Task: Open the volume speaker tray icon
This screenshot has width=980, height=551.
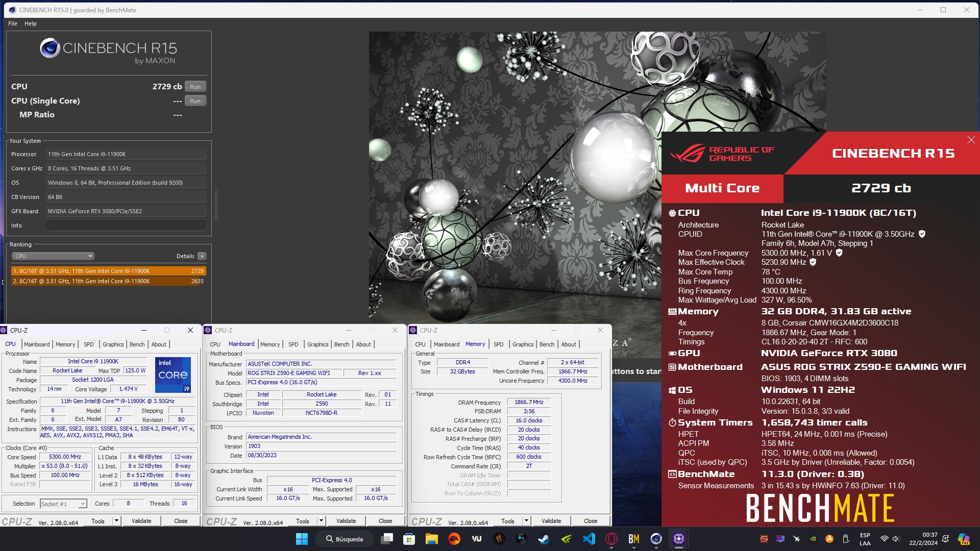Action: tap(896, 539)
